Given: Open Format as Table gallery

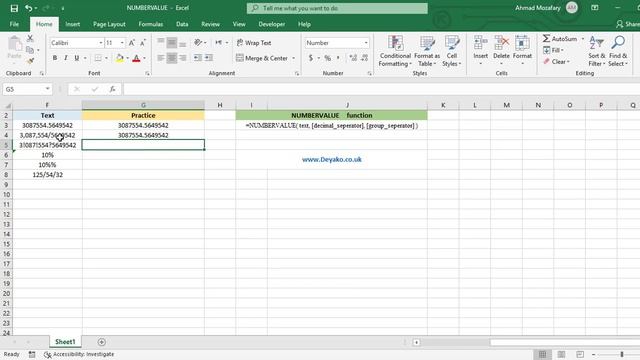Looking at the screenshot, I should pyautogui.click(x=427, y=51).
